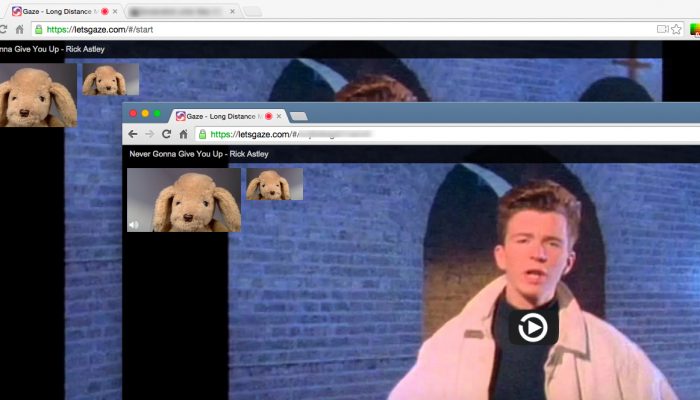Click the green maximize button of front window
The image size is (700, 400).
click(157, 113)
